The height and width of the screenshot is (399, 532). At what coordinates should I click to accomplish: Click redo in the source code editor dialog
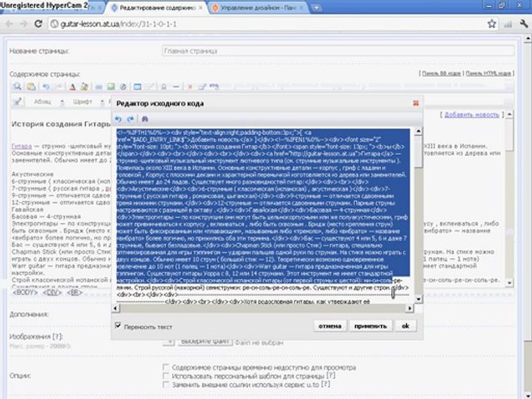coord(130,119)
